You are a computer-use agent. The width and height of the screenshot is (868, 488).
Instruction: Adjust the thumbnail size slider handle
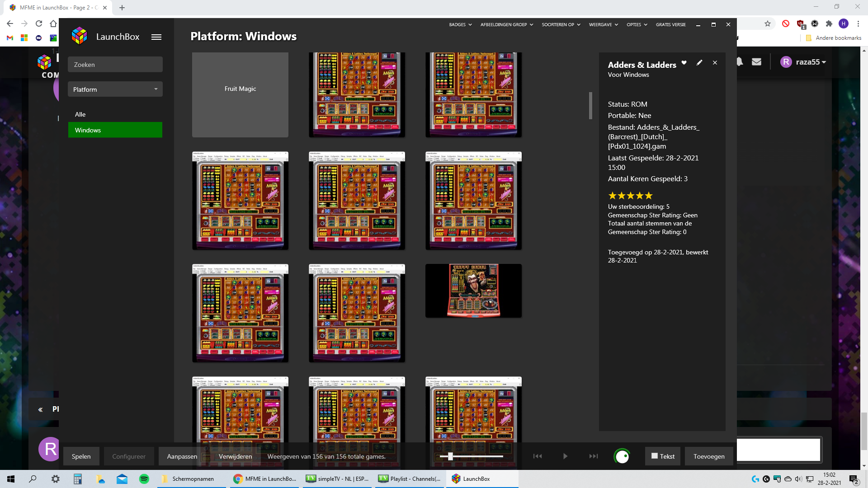450,456
